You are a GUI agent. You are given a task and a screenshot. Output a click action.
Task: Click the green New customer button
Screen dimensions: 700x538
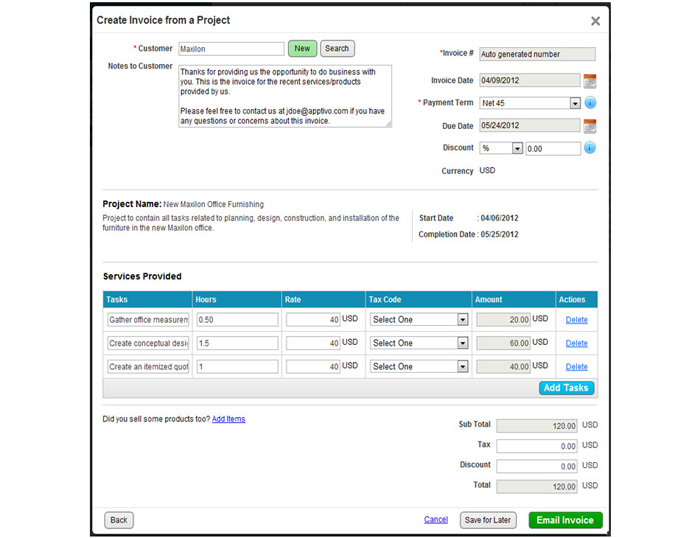pos(302,48)
